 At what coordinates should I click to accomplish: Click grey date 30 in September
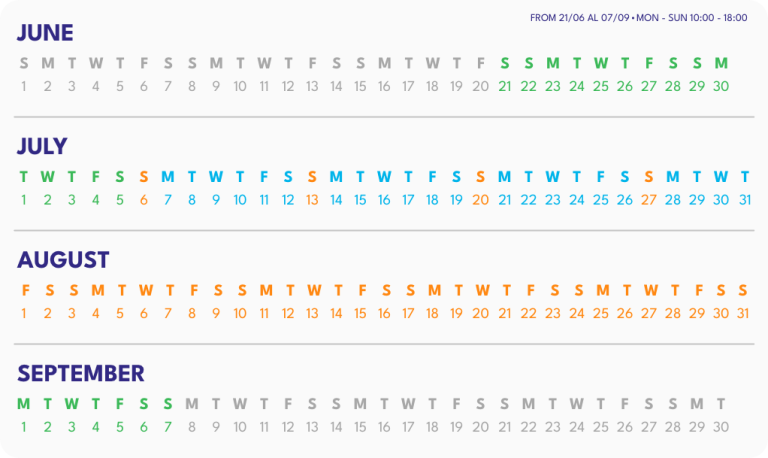pyautogui.click(x=721, y=427)
